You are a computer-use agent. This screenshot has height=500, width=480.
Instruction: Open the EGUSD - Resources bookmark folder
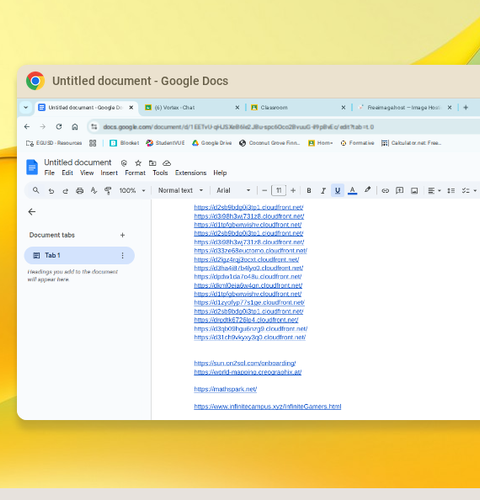(54, 143)
